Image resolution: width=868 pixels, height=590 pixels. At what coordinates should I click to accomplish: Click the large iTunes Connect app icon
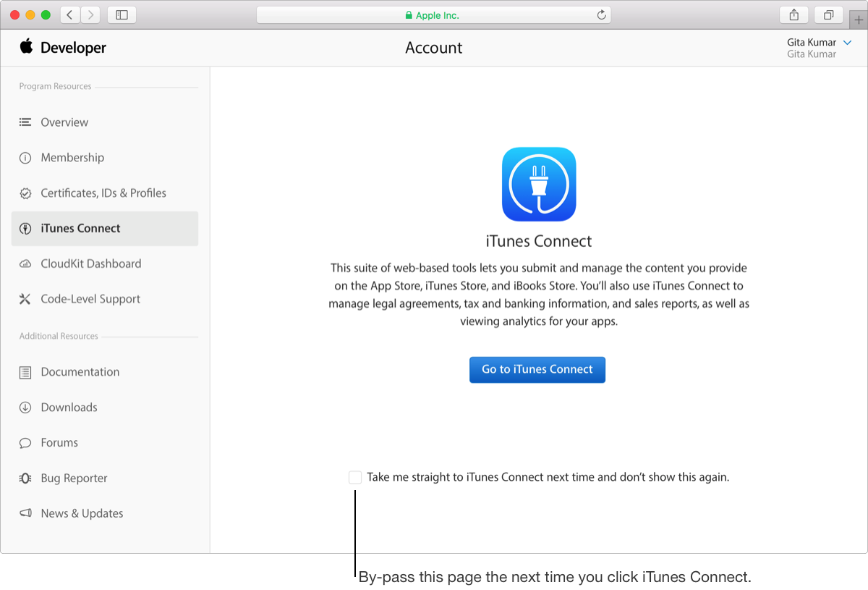point(539,184)
